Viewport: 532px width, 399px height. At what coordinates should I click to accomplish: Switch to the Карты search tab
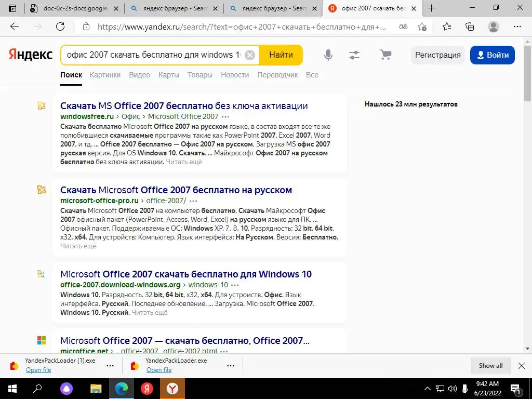pos(169,75)
